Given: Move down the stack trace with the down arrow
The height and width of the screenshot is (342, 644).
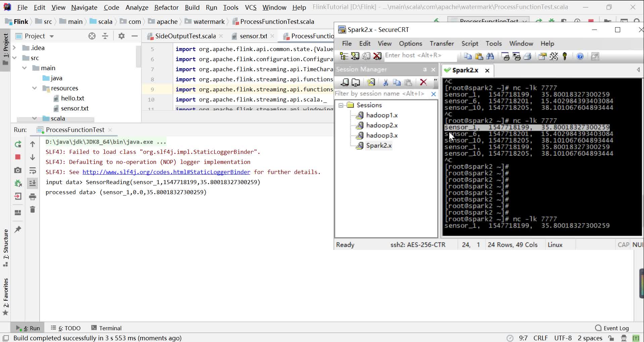Looking at the screenshot, I should (x=33, y=157).
